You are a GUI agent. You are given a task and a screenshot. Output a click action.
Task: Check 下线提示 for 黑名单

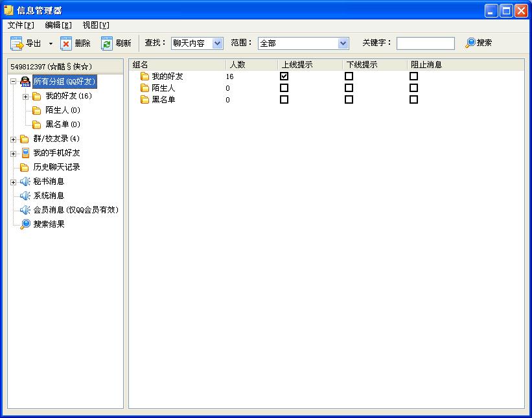tap(349, 99)
